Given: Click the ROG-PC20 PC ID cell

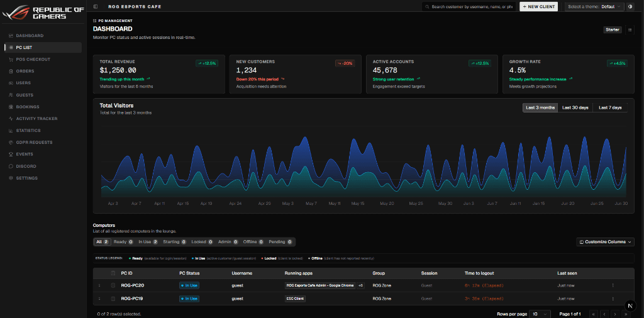Looking at the screenshot, I should 132,285.
